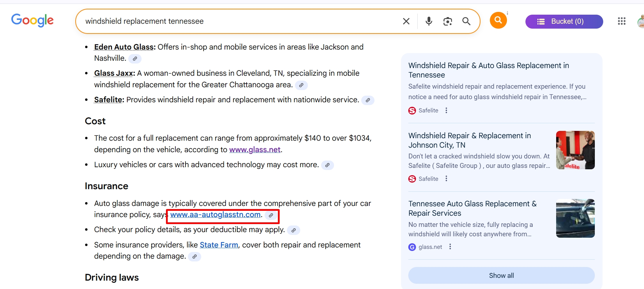This screenshot has height=289, width=644.
Task: Open source link icon after luxury vehicles line
Action: [x=327, y=165]
